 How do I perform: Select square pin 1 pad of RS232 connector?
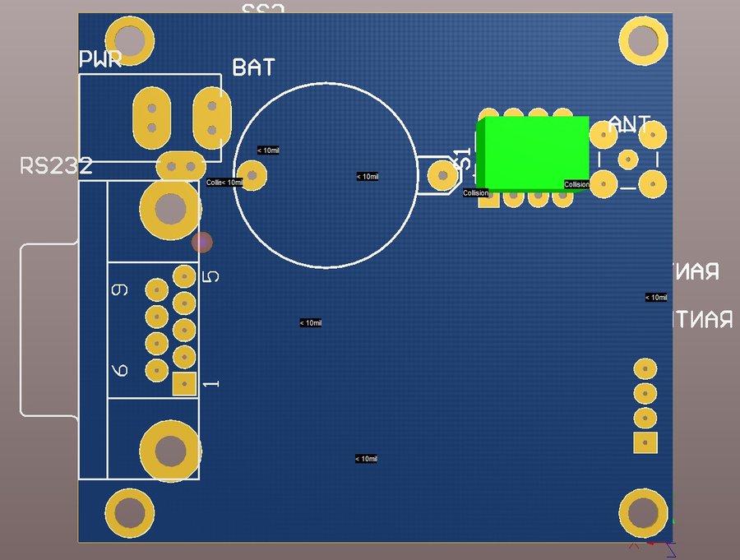pyautogui.click(x=184, y=383)
